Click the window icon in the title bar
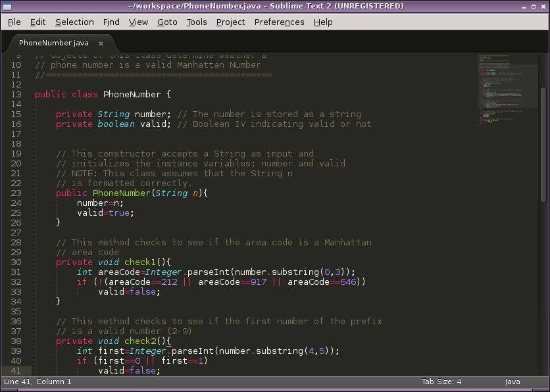This screenshot has width=550, height=392. pos(7,6)
